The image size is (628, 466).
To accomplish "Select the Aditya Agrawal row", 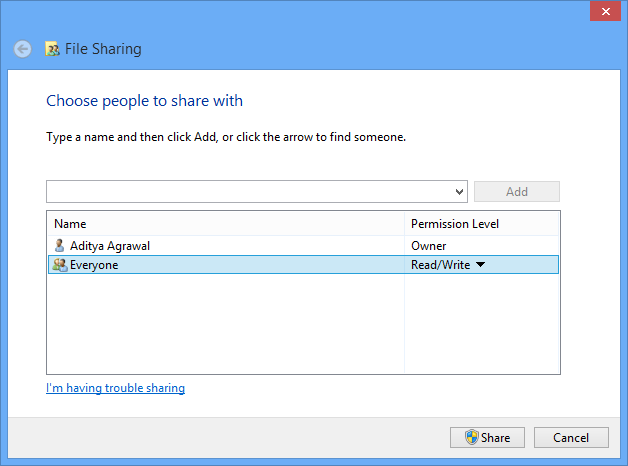I will click(x=303, y=245).
